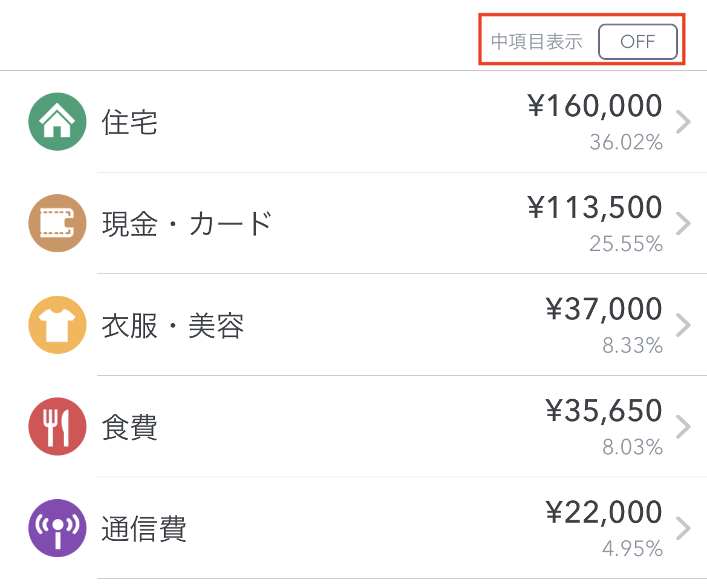Select the yellow T-shirt icon for 衣服・美容
Screen dimensions: 707x588
[x=57, y=325]
